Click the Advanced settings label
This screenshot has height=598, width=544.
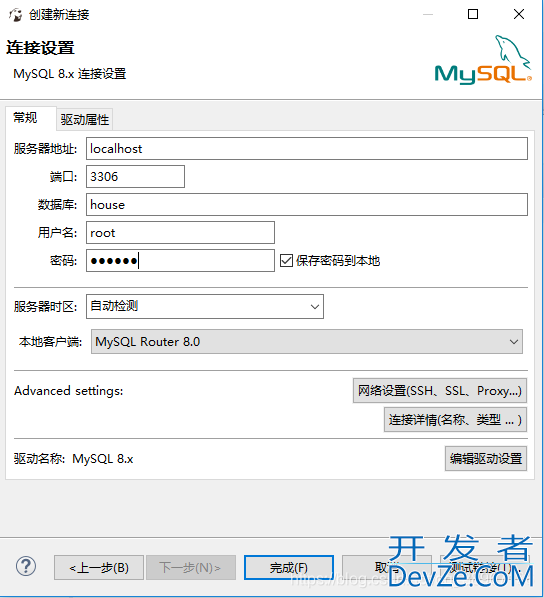point(69,391)
